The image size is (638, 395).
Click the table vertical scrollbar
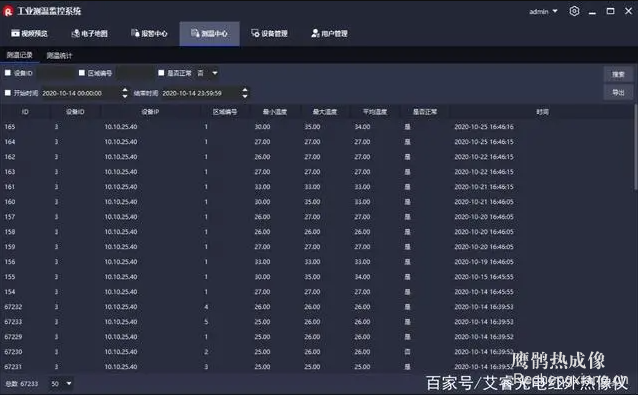[x=635, y=147]
